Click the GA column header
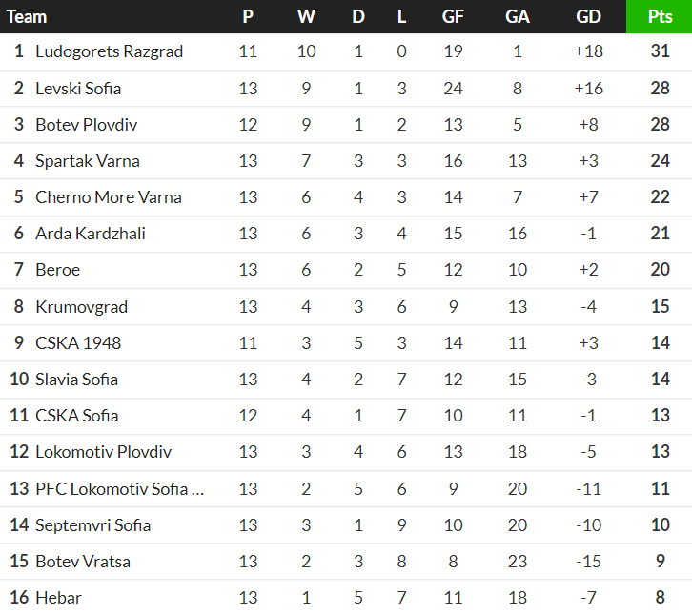The width and height of the screenshot is (692, 616). [x=518, y=16]
